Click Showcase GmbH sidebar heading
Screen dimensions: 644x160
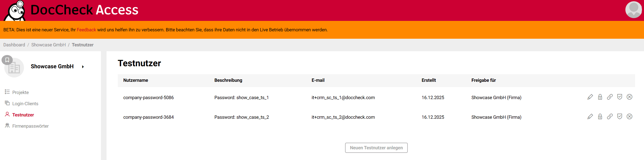tap(52, 66)
